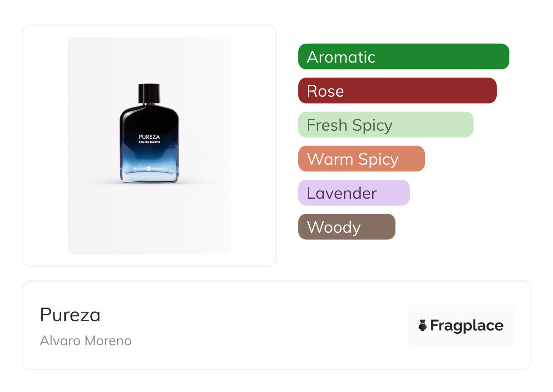This screenshot has width=553, height=392.
Task: Click the brown Woody accord bar
Action: pos(346,227)
